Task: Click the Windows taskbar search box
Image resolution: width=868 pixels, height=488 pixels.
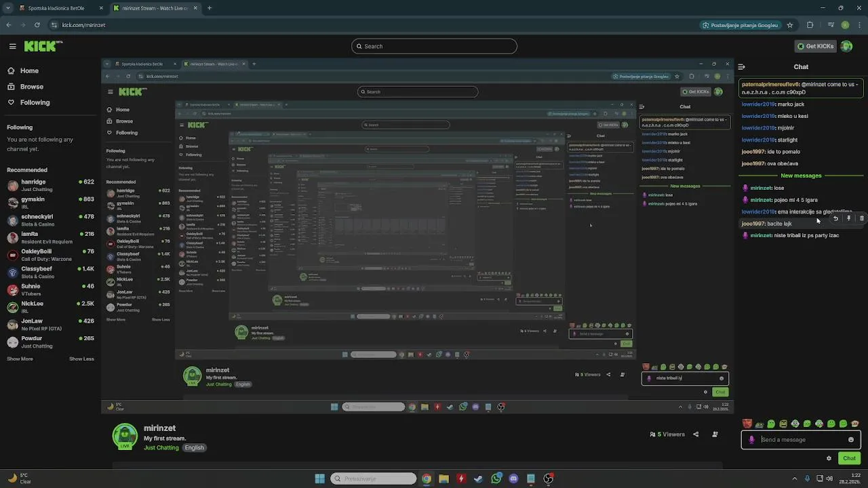Action: [x=373, y=479]
